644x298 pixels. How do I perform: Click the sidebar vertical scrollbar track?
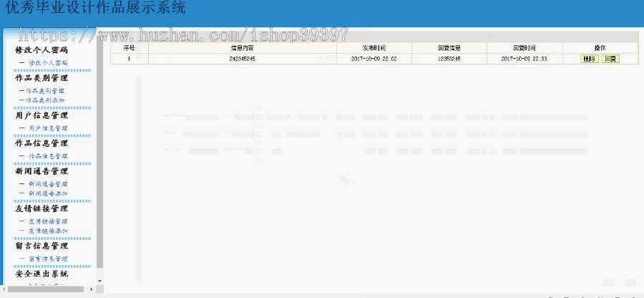click(99, 152)
